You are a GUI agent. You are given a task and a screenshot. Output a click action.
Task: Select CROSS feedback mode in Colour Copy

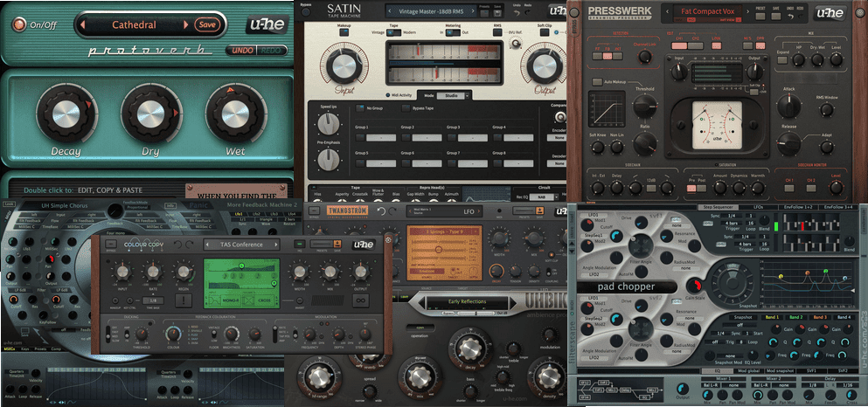tap(264, 300)
